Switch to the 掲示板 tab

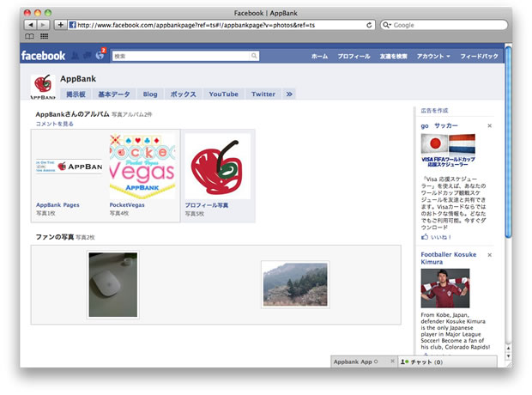tap(76, 94)
